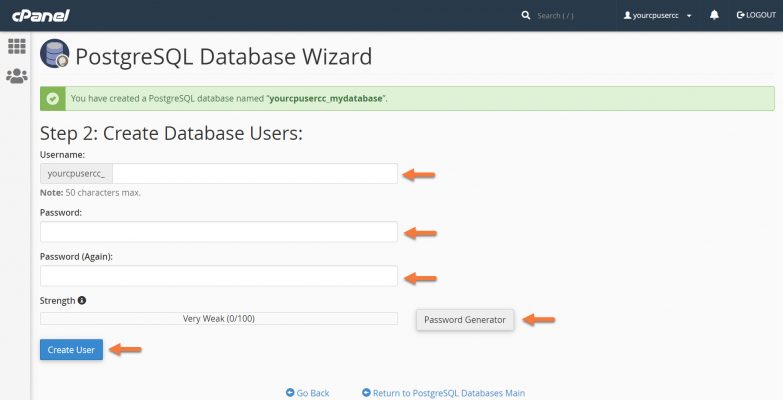Image resolution: width=783 pixels, height=400 pixels.
Task: Expand the caret next to yourcpusercc
Action: pyautogui.click(x=689, y=16)
